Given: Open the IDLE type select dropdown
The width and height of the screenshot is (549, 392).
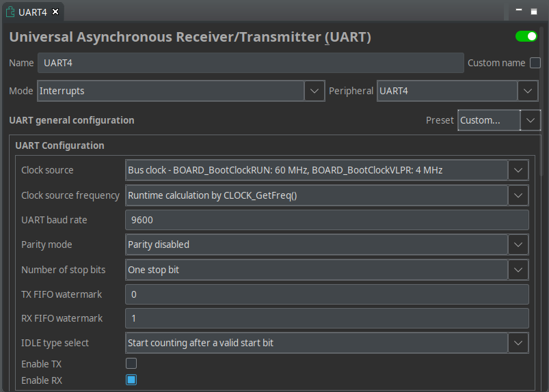Looking at the screenshot, I should (x=518, y=343).
